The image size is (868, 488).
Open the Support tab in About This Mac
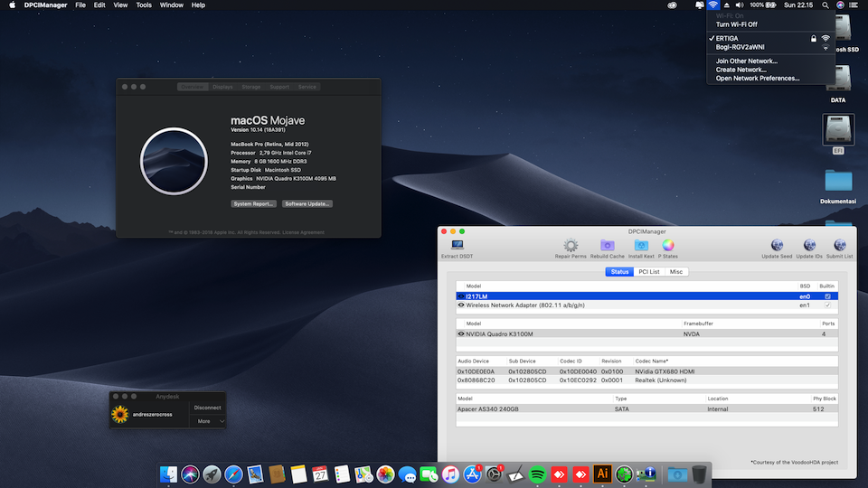point(279,87)
